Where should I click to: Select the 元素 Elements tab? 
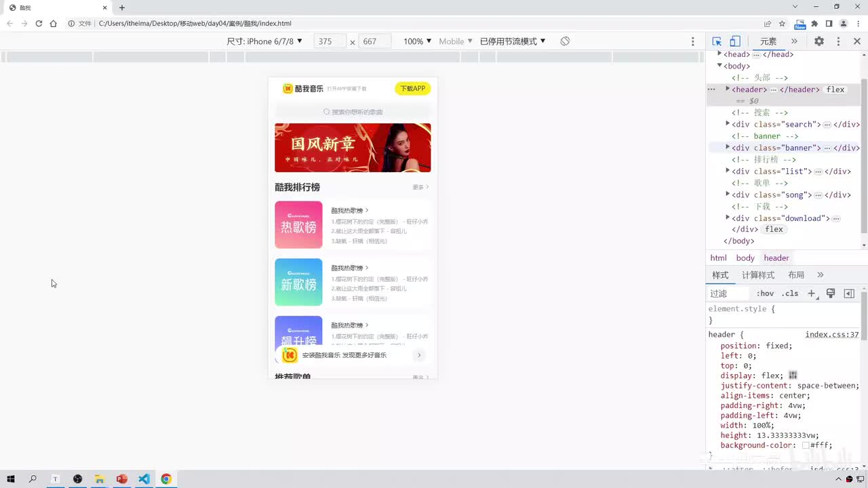768,41
